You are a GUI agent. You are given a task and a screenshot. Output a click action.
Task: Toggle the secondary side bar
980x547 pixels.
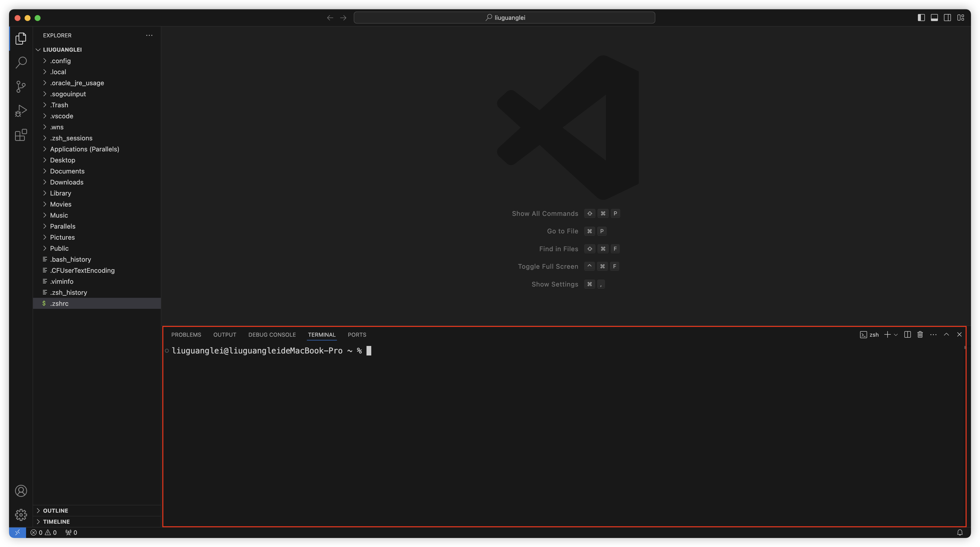[x=947, y=18]
